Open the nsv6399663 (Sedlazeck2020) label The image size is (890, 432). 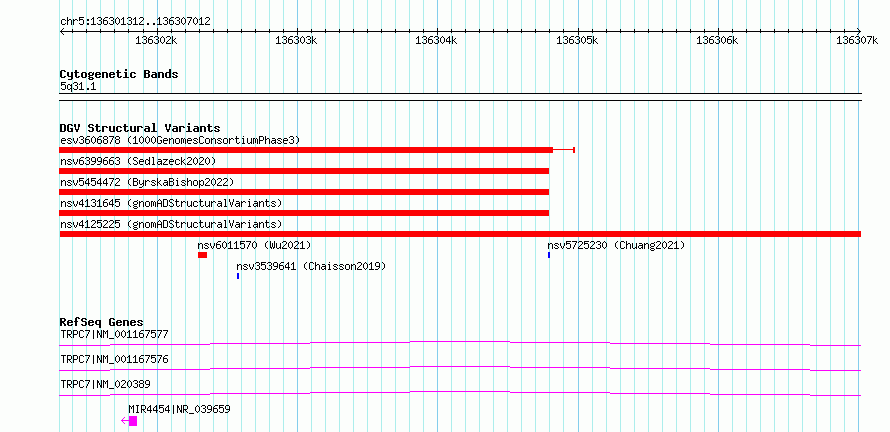pos(138,161)
